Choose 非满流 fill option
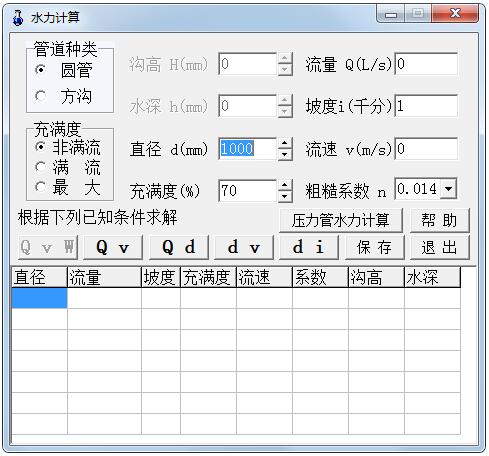489x456 pixels. [x=40, y=146]
